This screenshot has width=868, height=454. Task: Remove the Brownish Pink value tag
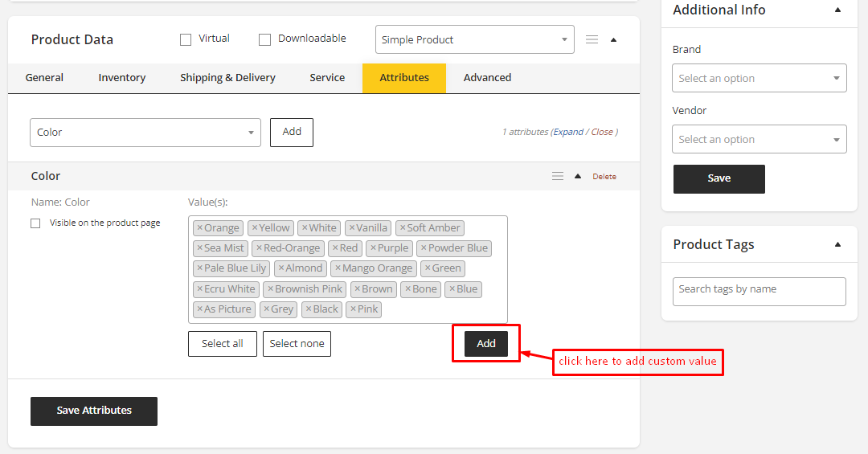(271, 289)
